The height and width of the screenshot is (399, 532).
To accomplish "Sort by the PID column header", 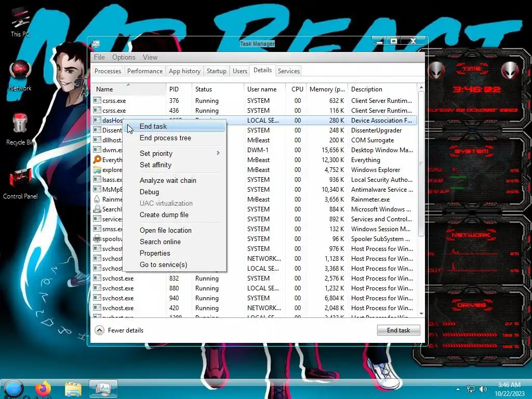I will pyautogui.click(x=179, y=89).
